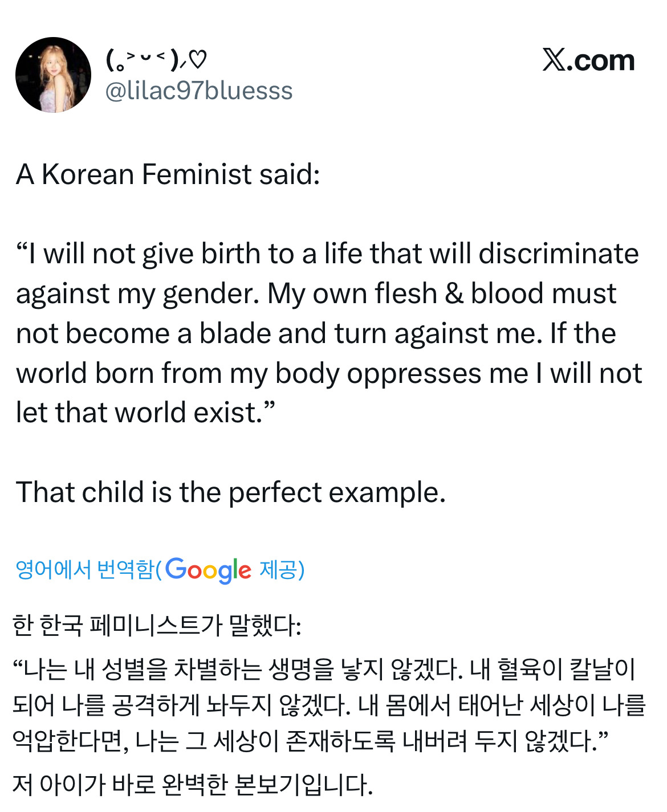Click "That child is the perfect example."
This screenshot has width=667, height=812.
pyautogui.click(x=230, y=492)
